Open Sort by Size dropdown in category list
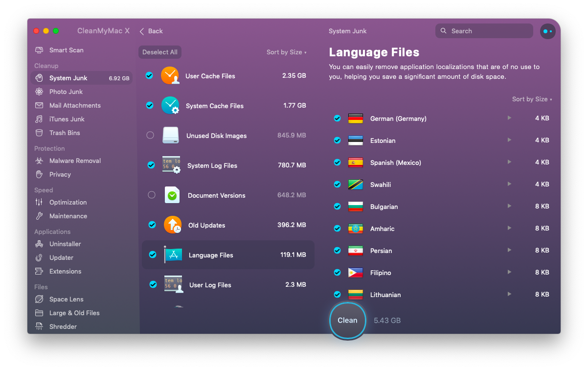Image resolution: width=588 pixels, height=370 pixels. (286, 52)
